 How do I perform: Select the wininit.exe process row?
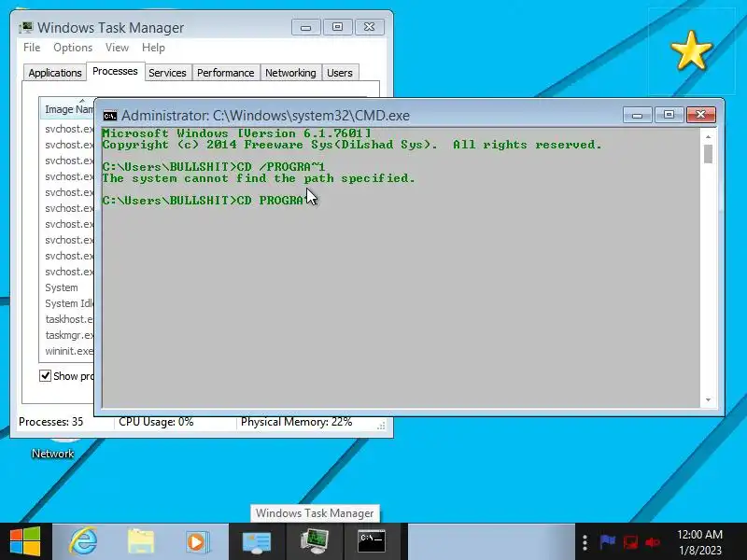pos(67,351)
